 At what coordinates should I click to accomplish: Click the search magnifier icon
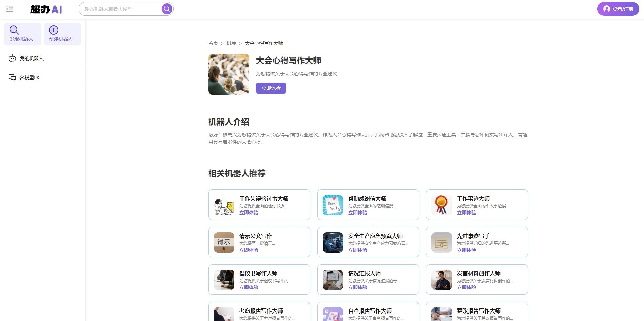point(166,9)
